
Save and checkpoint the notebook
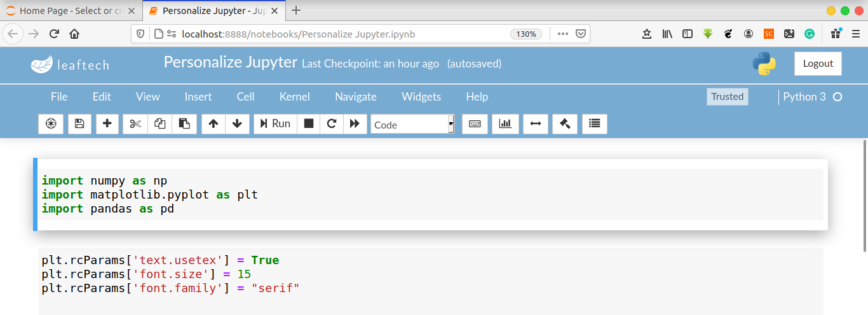(x=79, y=124)
